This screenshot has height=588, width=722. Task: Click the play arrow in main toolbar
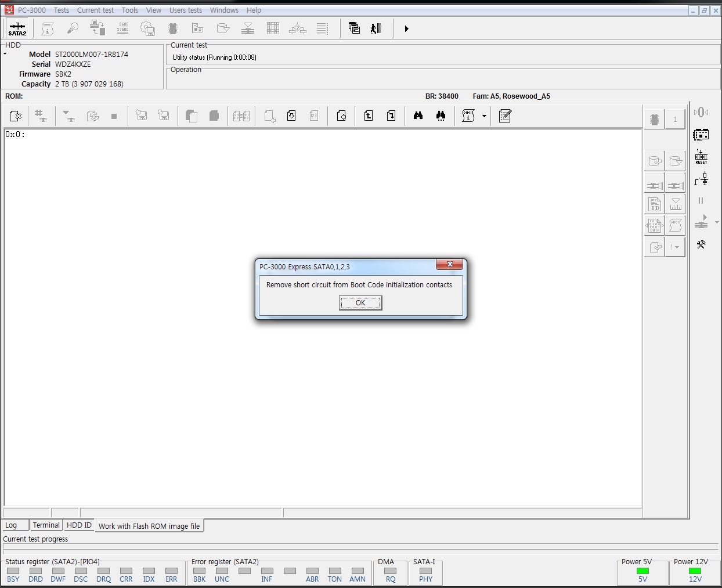406,28
